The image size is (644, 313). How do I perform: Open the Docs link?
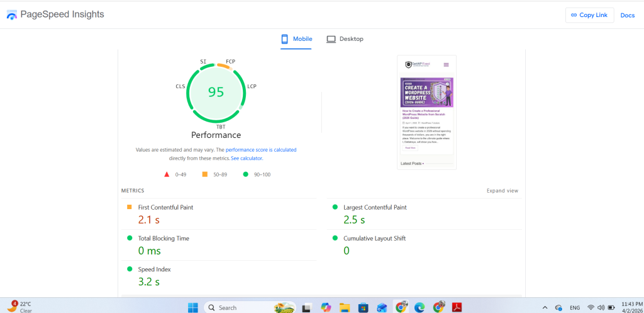[x=627, y=15]
